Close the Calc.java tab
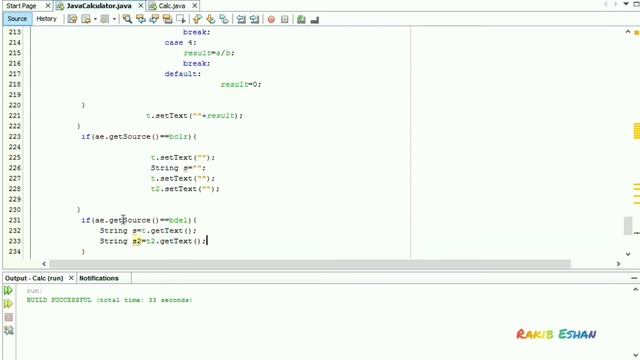This screenshot has width=640, height=360. pyautogui.click(x=195, y=6)
